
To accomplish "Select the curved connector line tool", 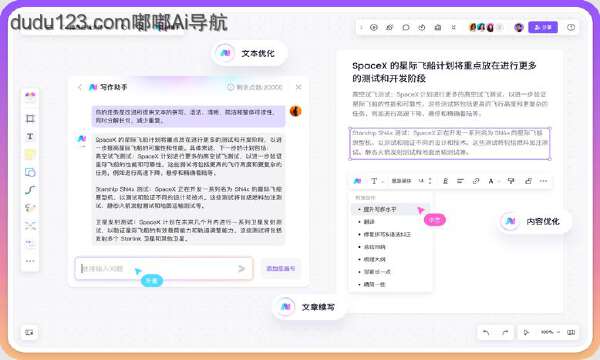I will pyautogui.click(x=30, y=190).
